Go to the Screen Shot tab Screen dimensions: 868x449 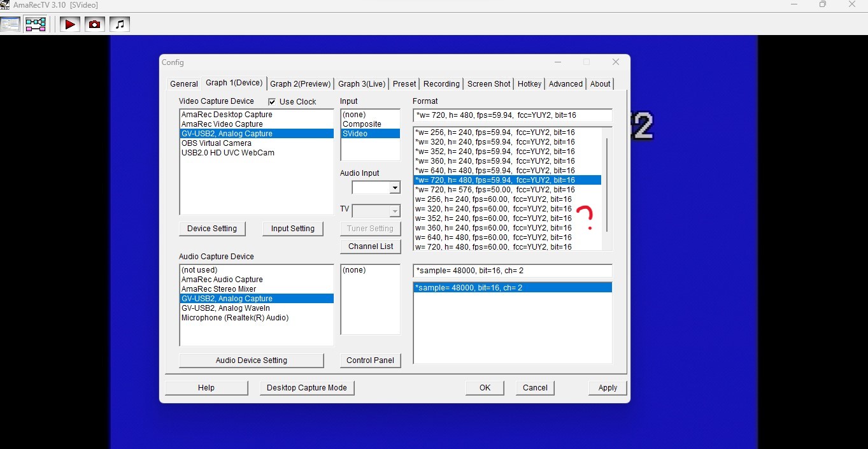tap(488, 83)
